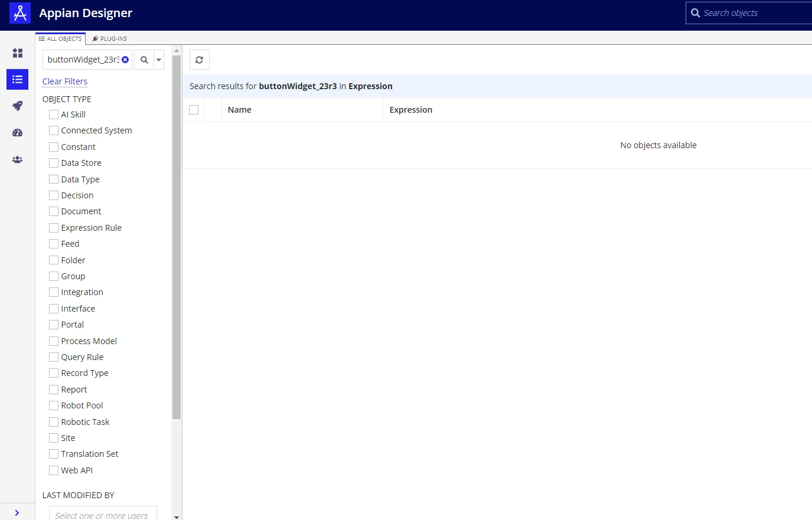Check the Robotic Task filter
This screenshot has height=520, width=812.
(x=54, y=422)
